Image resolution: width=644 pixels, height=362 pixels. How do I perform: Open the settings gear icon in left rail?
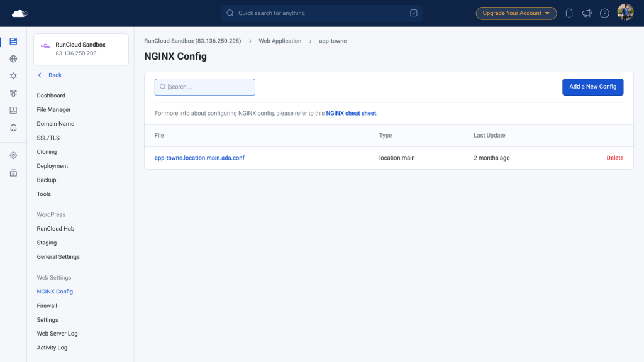(x=13, y=156)
